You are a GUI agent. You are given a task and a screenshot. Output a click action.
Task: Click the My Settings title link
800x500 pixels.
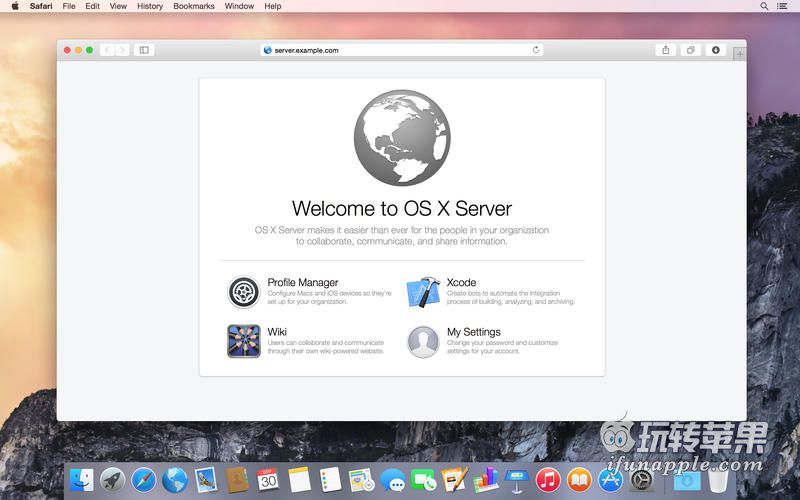click(473, 331)
